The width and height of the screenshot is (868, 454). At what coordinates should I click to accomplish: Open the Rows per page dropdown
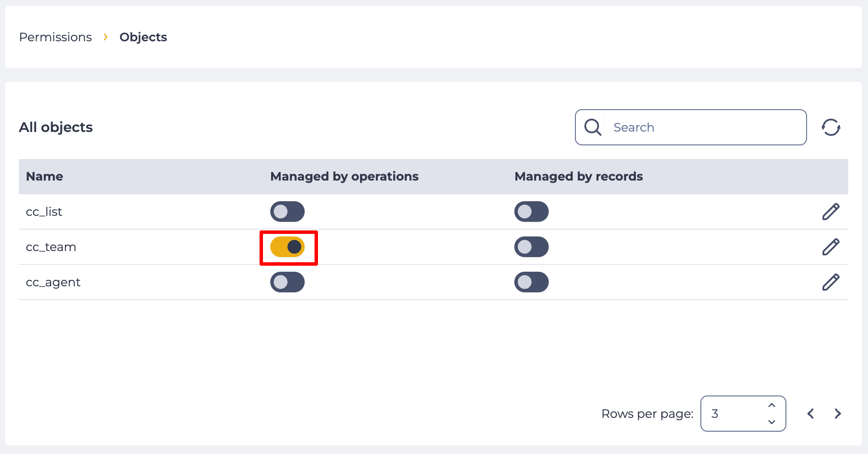click(743, 414)
